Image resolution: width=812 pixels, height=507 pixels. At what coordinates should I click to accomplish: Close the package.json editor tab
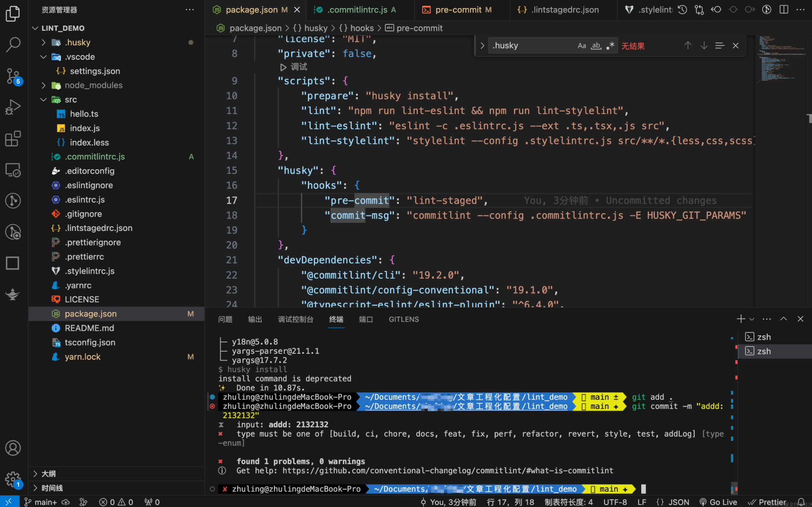pyautogui.click(x=297, y=9)
